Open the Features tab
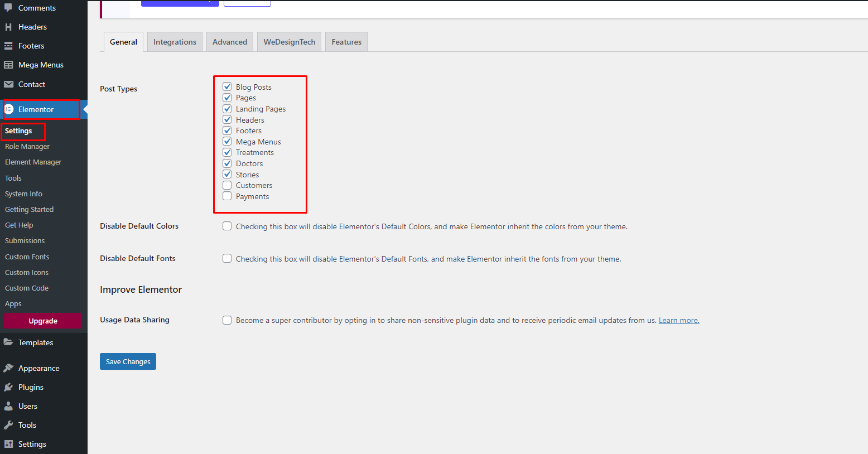 pos(346,42)
